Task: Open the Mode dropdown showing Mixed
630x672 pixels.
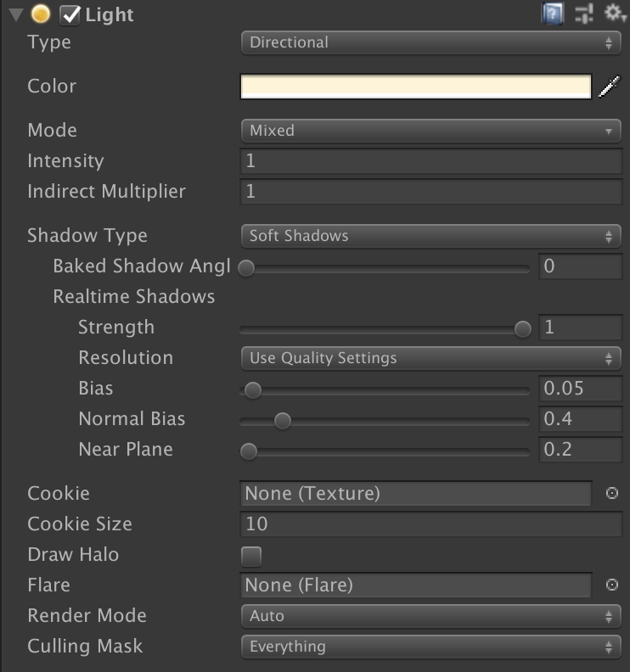Action: click(x=431, y=131)
